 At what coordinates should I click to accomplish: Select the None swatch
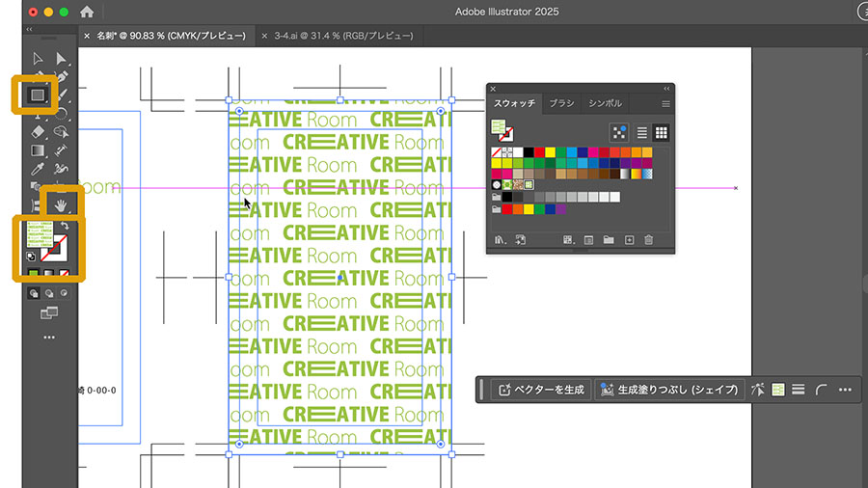tap(496, 152)
